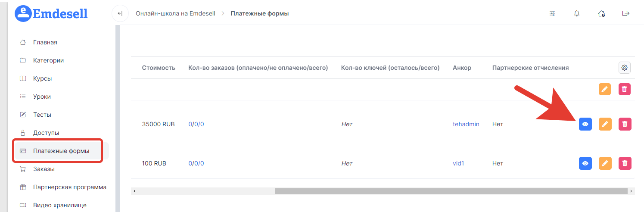
Task: Click the logout icon in header
Action: [626, 13]
